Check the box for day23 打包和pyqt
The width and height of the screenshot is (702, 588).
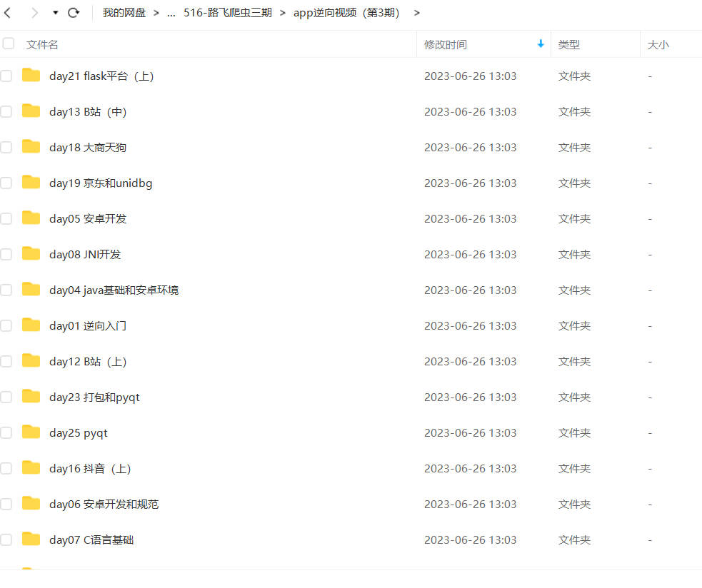6,397
